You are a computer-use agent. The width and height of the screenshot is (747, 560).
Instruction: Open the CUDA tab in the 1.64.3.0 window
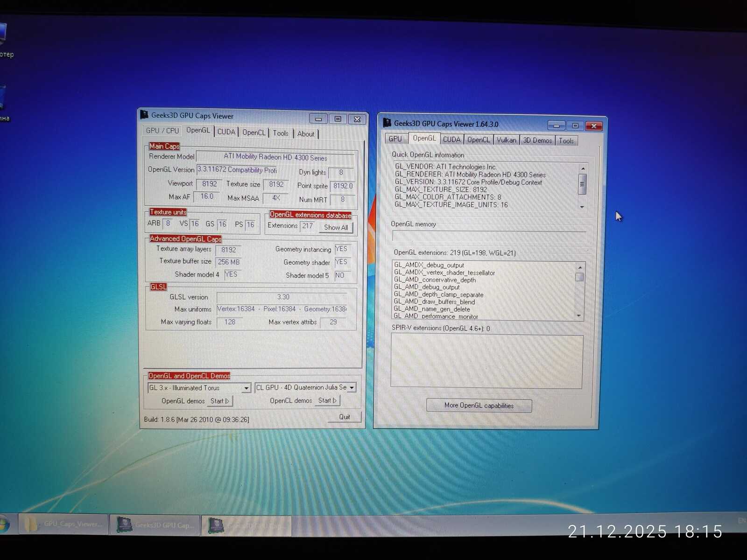[x=451, y=140]
